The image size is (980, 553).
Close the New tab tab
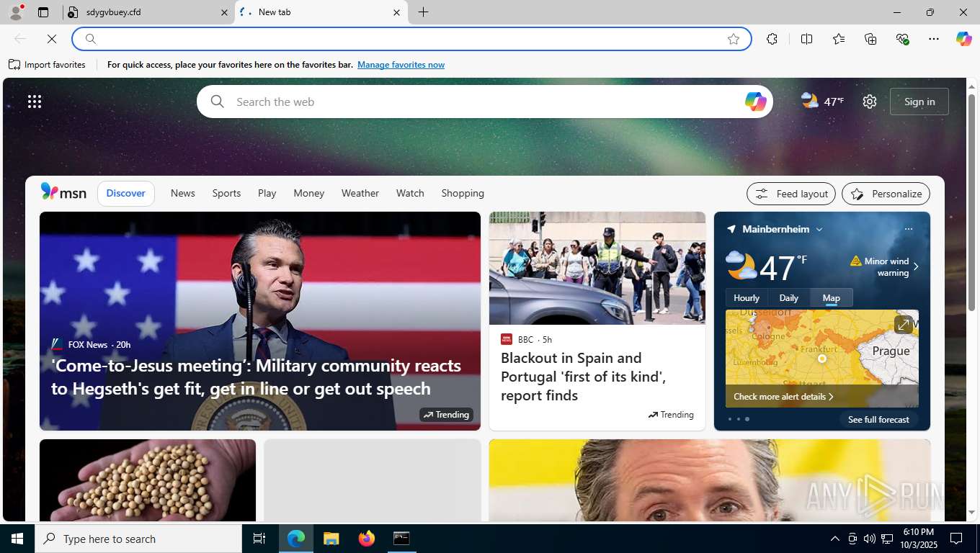(x=396, y=12)
